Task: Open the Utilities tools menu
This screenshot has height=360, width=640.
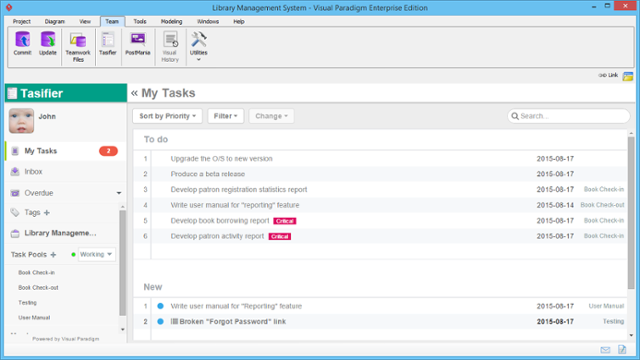Action: [198, 46]
